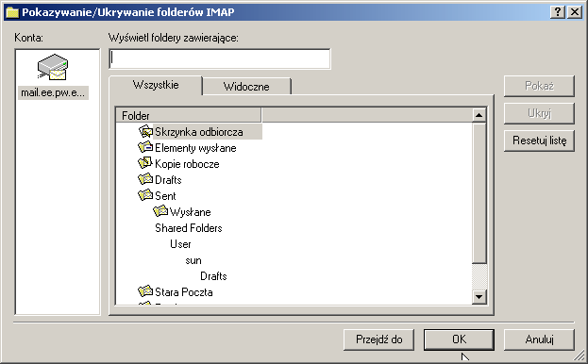Select the Wysłane subfolder name

(x=190, y=212)
